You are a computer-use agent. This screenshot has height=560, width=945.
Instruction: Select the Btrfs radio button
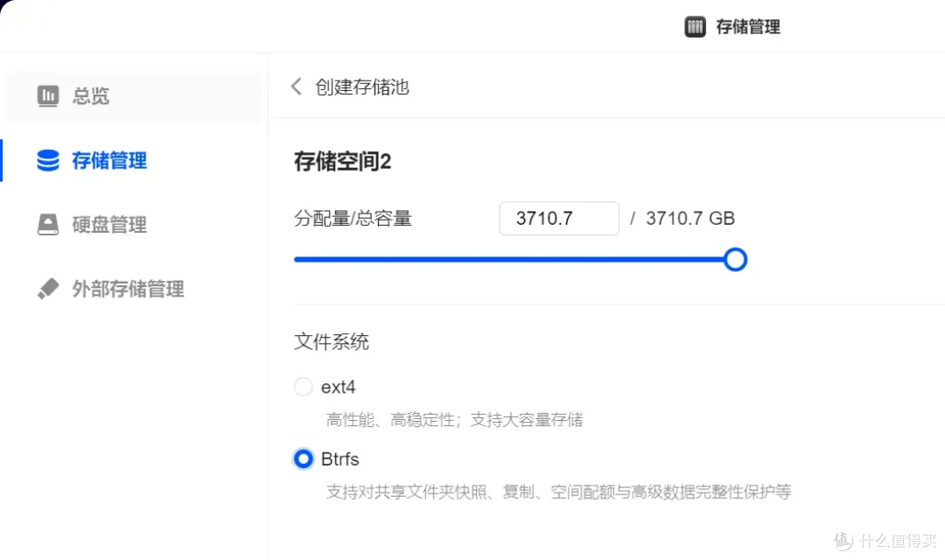[303, 458]
